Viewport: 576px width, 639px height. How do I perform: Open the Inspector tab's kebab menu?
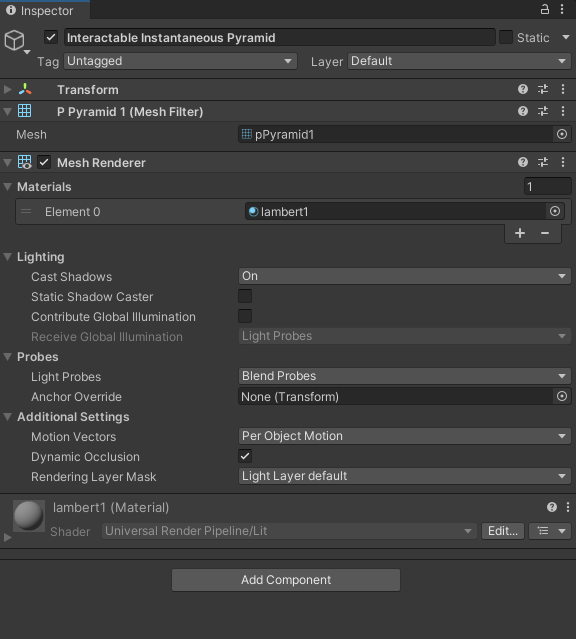pos(562,9)
